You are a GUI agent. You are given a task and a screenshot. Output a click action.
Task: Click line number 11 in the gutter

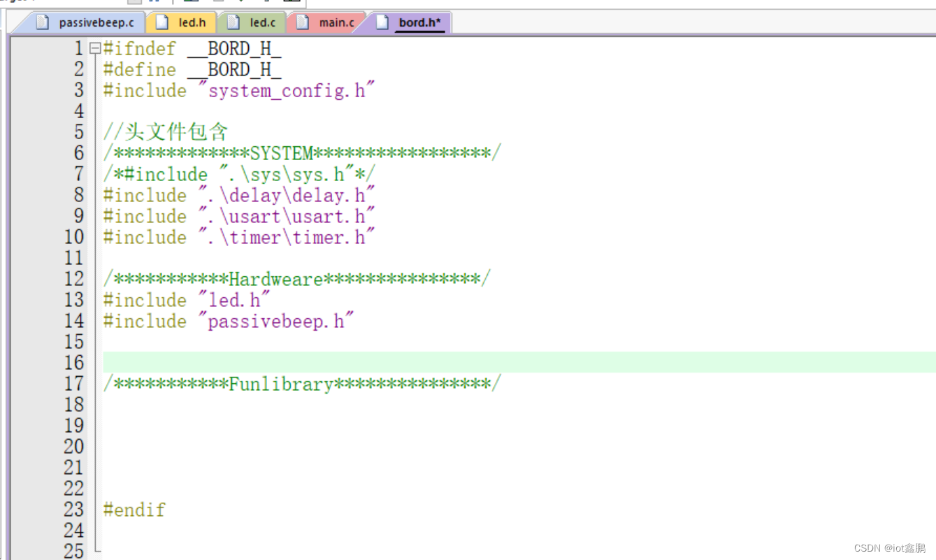click(x=74, y=258)
